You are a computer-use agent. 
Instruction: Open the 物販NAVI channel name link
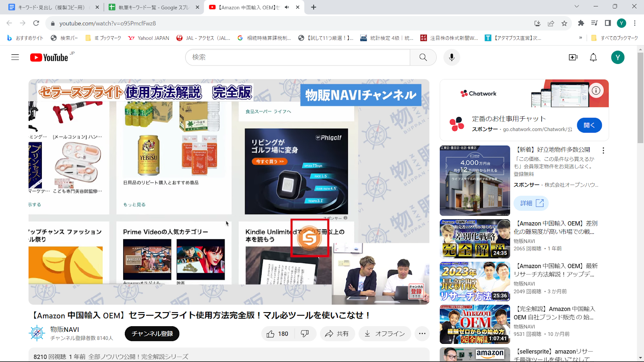[64, 329]
